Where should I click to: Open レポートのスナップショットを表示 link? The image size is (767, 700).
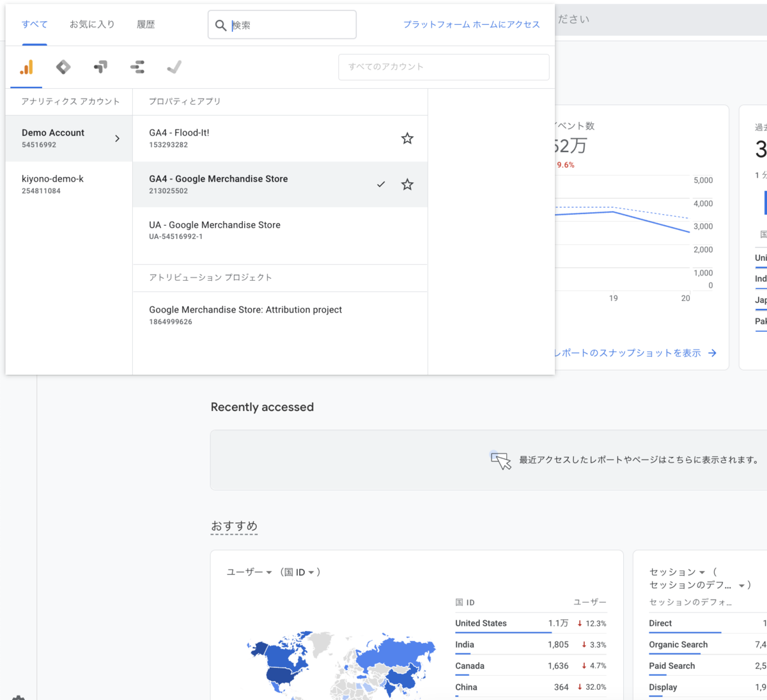[627, 353]
